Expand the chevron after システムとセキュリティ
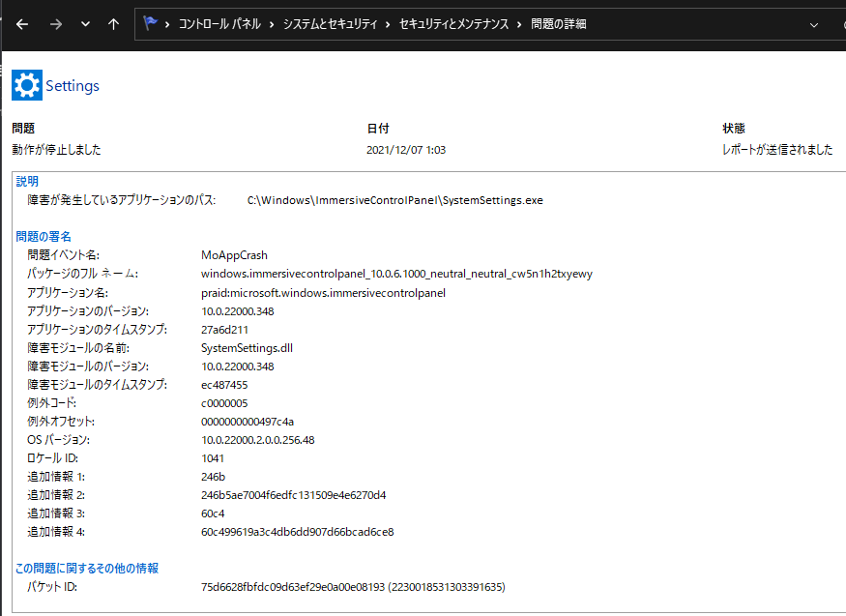The width and height of the screenshot is (846, 616). pyautogui.click(x=388, y=24)
